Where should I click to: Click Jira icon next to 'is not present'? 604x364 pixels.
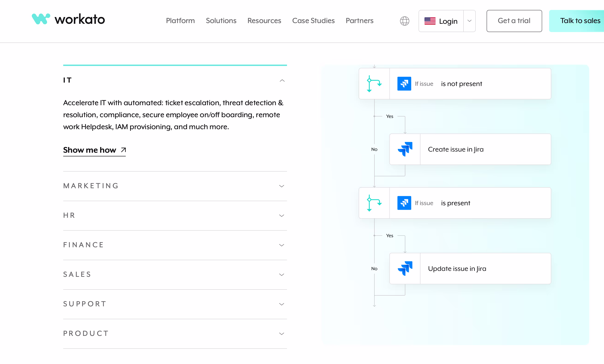(404, 84)
